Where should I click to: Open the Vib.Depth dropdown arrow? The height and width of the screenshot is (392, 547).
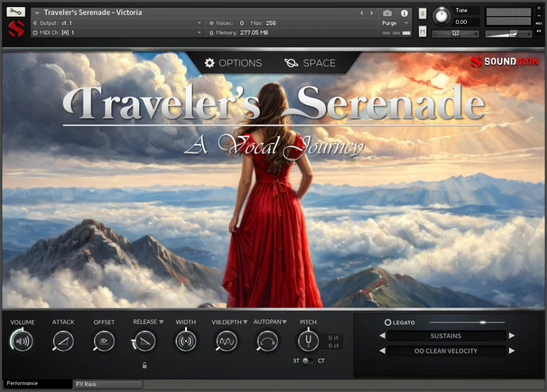pos(245,322)
